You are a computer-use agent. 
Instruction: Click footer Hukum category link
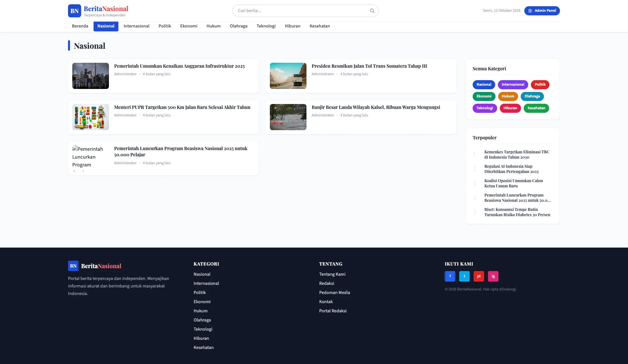coord(201,311)
